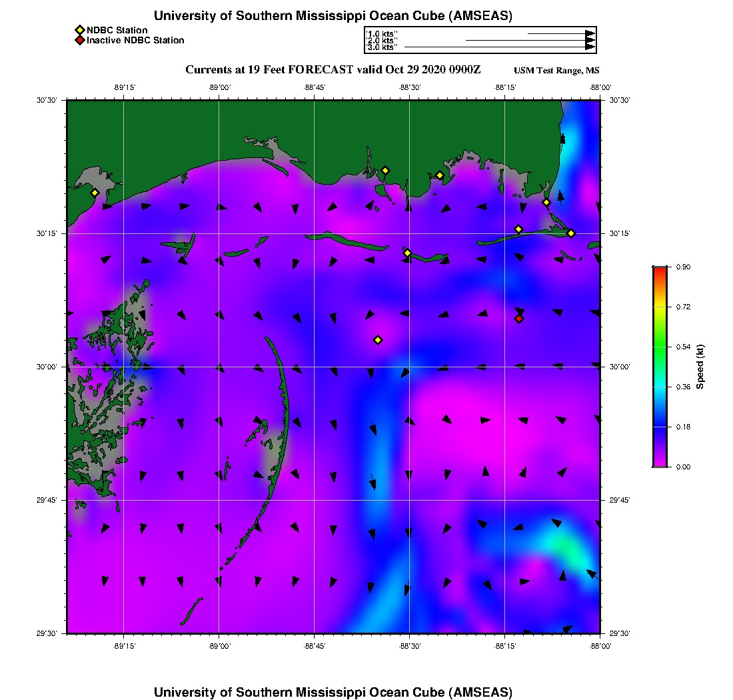
Task: Click the 3.0 kts arrowhead in scale legend
Action: pyautogui.click(x=590, y=47)
